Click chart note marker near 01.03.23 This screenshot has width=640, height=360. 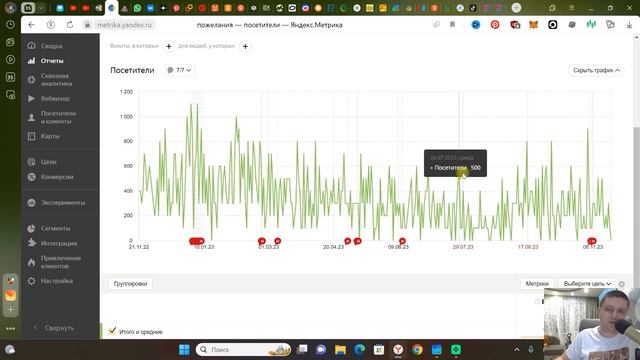tap(262, 241)
